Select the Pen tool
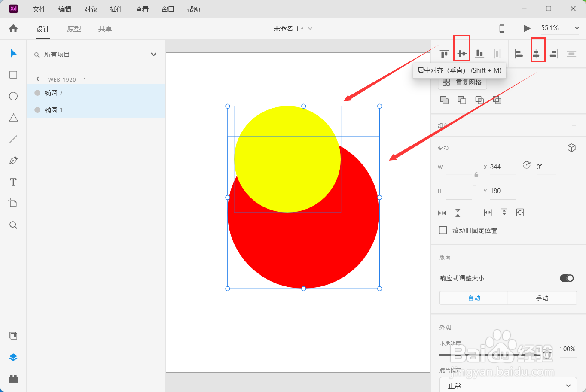This screenshot has width=586, height=392. (x=13, y=161)
